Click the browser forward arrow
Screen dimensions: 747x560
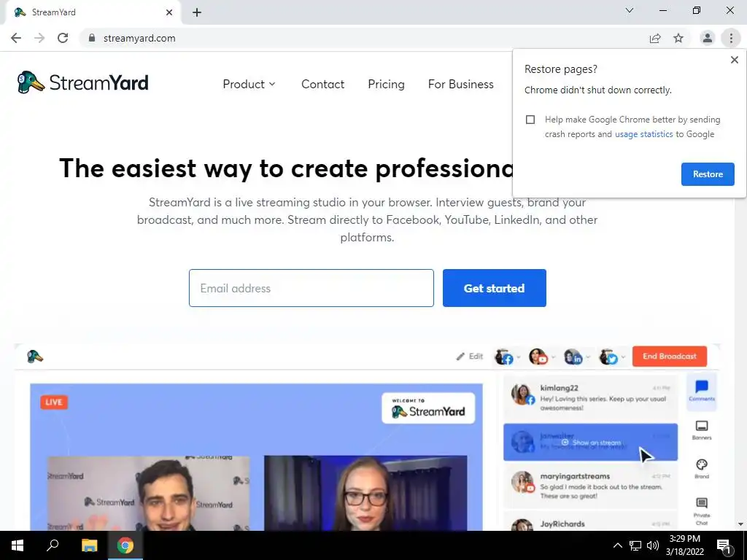[39, 38]
